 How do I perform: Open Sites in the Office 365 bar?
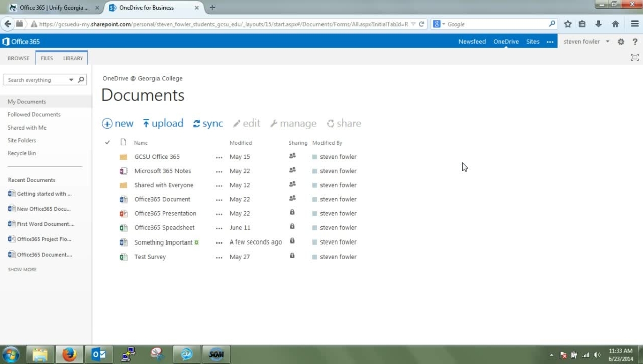click(533, 42)
